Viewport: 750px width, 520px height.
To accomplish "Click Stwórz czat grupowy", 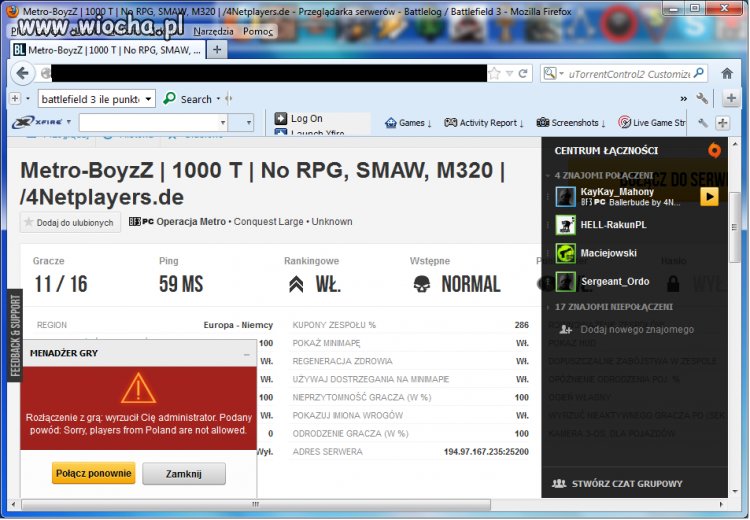I will (627, 484).
